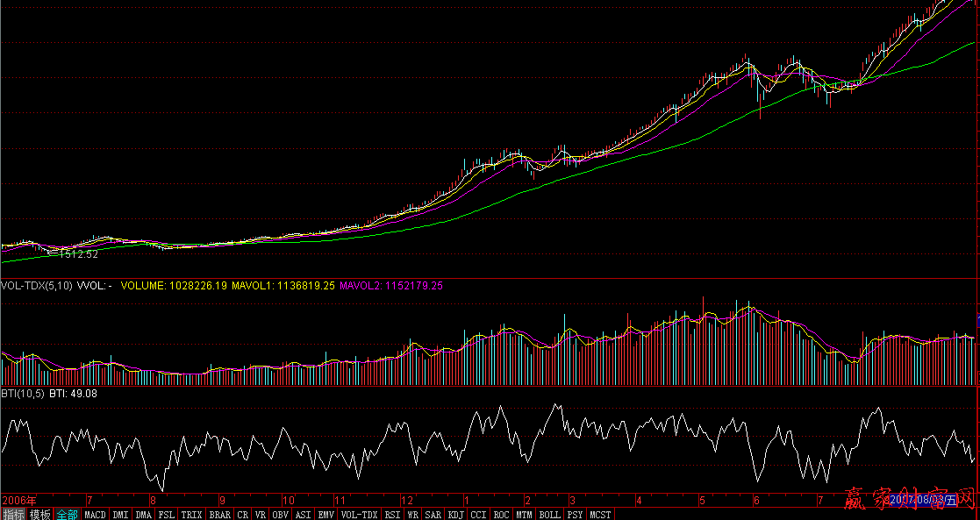Click the 1512.52 low price marker

coord(75,254)
